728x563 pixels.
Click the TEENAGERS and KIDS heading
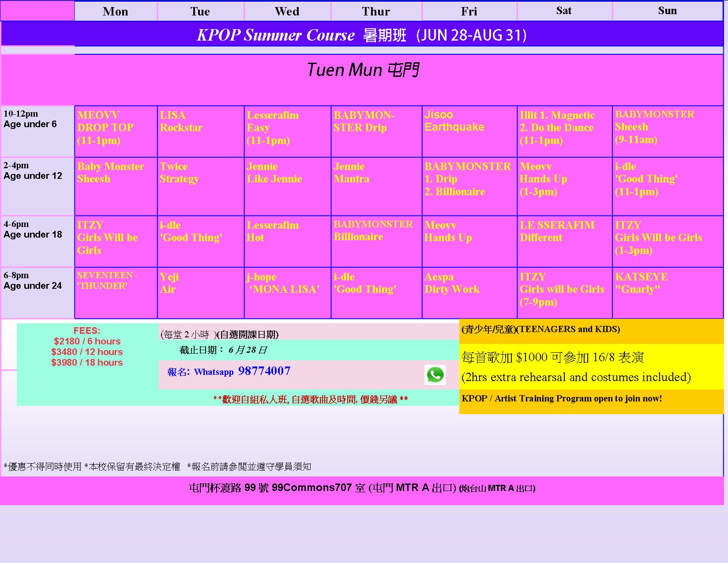pyautogui.click(x=541, y=329)
